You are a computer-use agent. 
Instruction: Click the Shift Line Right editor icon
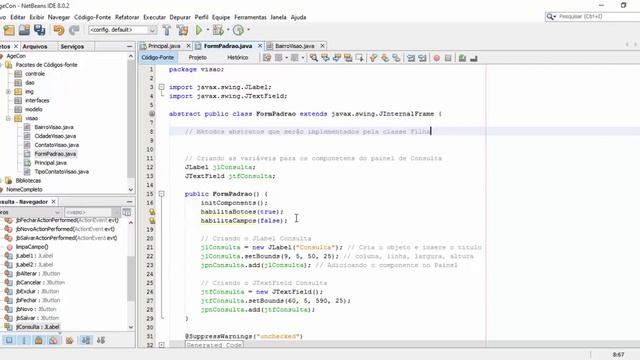pos(422,58)
